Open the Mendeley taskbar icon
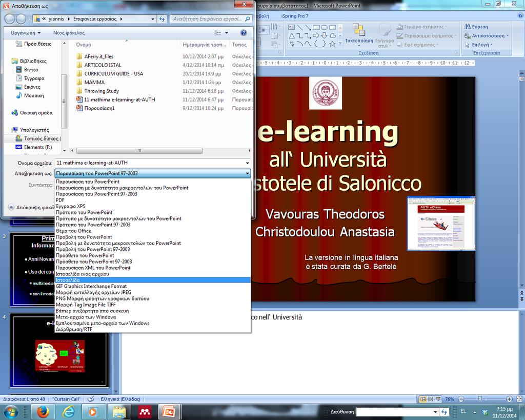This screenshot has width=525, height=420. click(145, 412)
